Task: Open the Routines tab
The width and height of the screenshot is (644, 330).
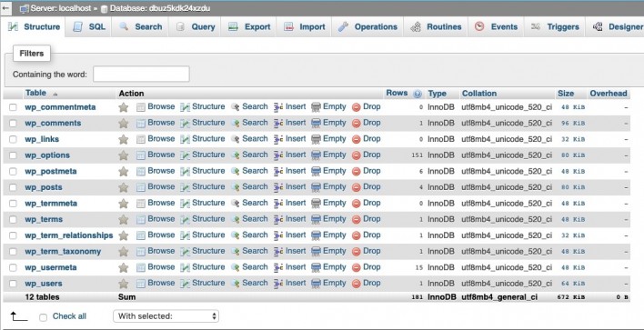Action: 436,27
